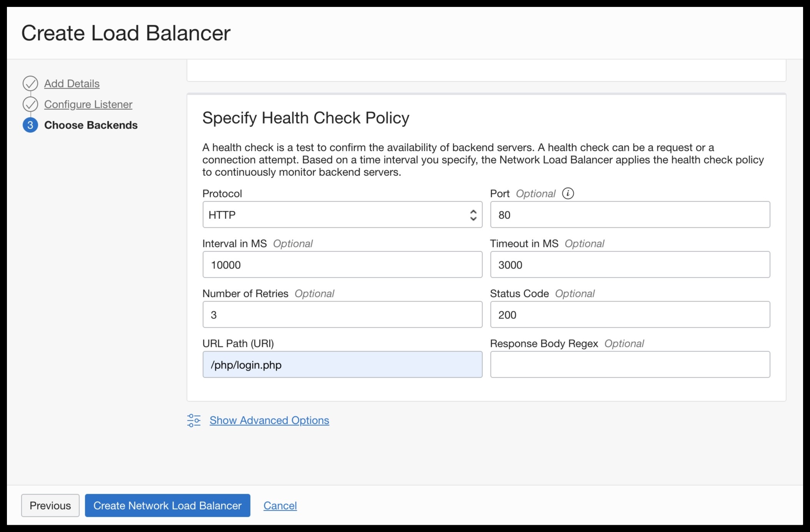The image size is (810, 532).
Task: Click Create Network Load Balancer
Action: 167,505
